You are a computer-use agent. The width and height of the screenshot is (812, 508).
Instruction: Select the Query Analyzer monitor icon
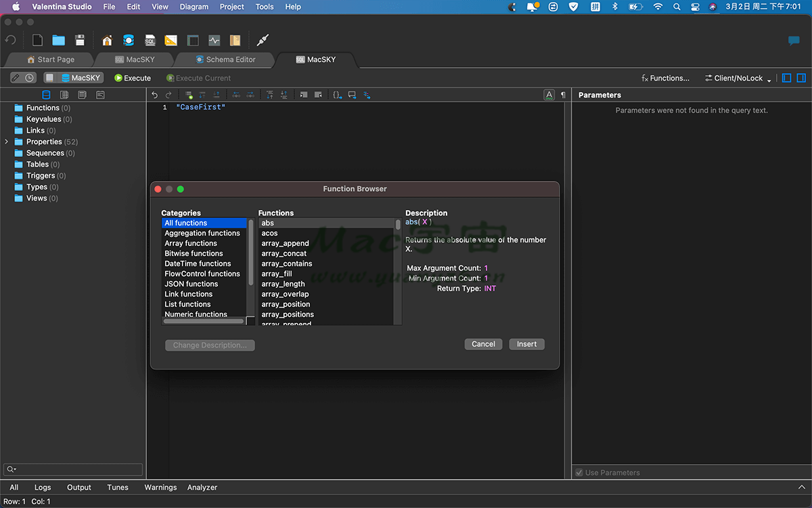(214, 40)
